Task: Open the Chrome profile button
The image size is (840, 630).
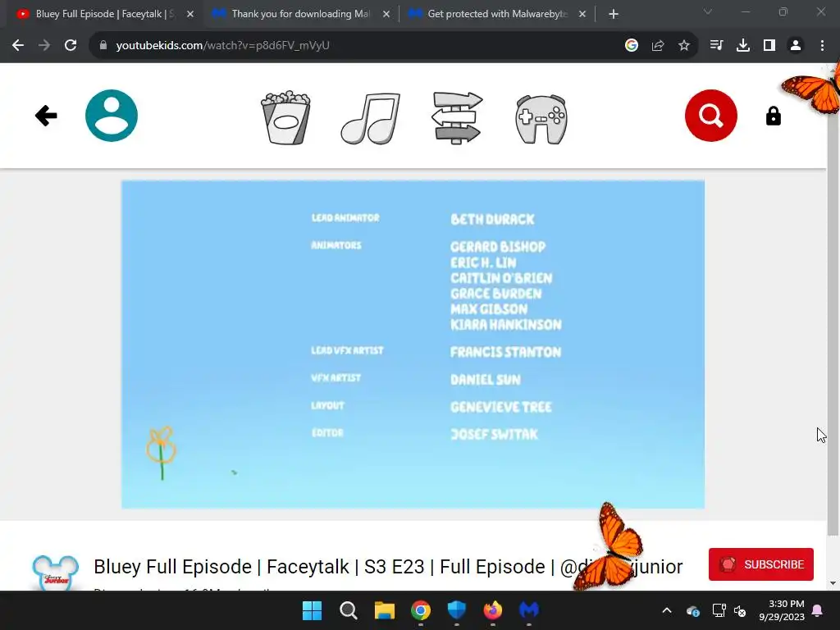Action: pos(796,46)
